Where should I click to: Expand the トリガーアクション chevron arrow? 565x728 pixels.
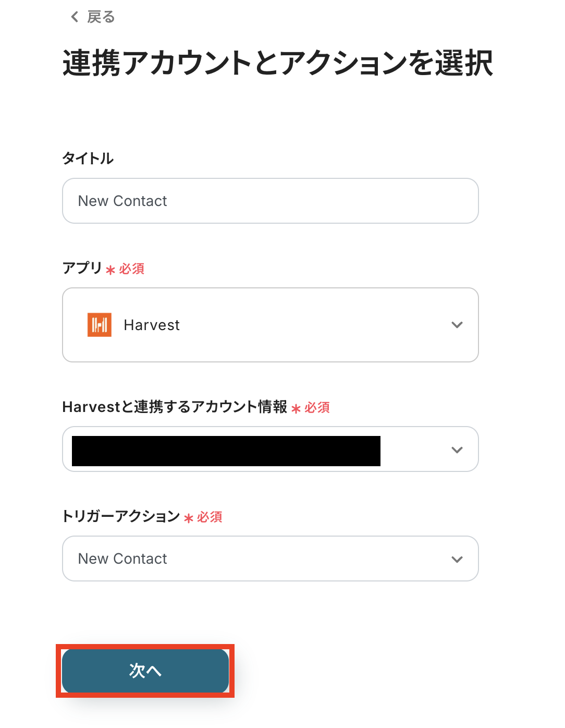(457, 560)
